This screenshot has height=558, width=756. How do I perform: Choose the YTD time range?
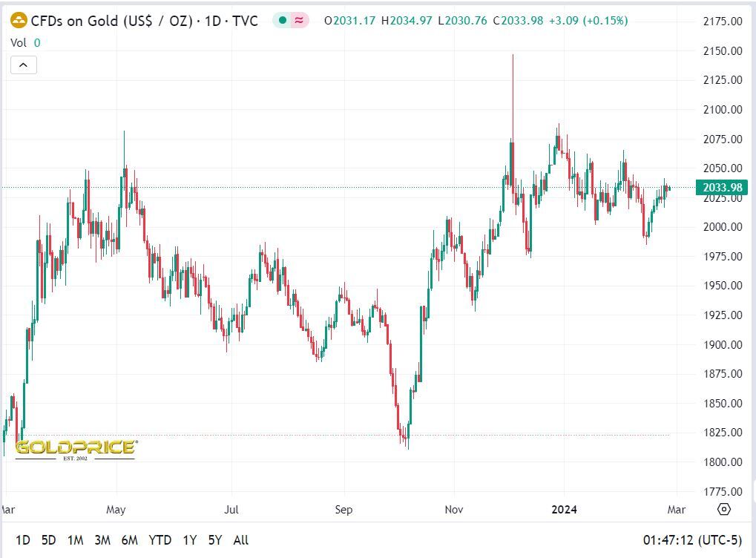point(160,540)
